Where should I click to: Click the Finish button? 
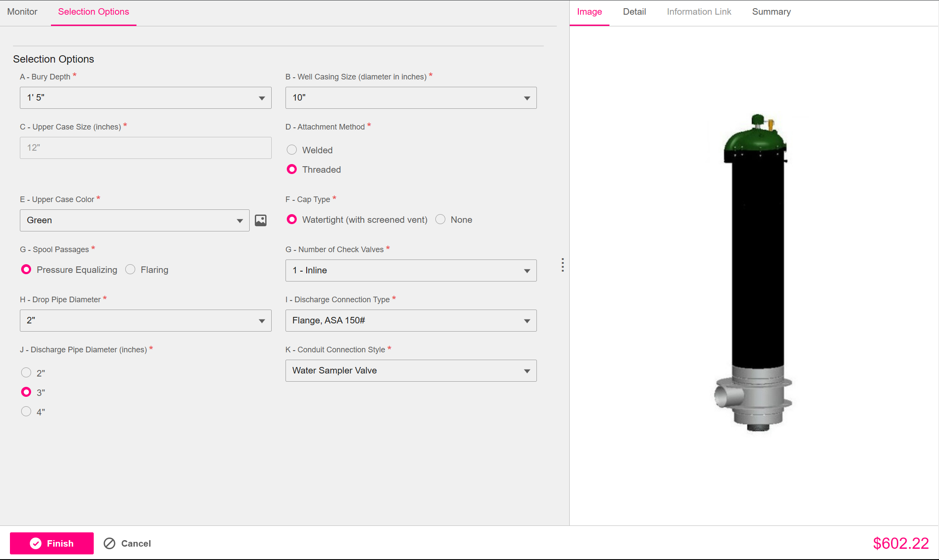(52, 543)
